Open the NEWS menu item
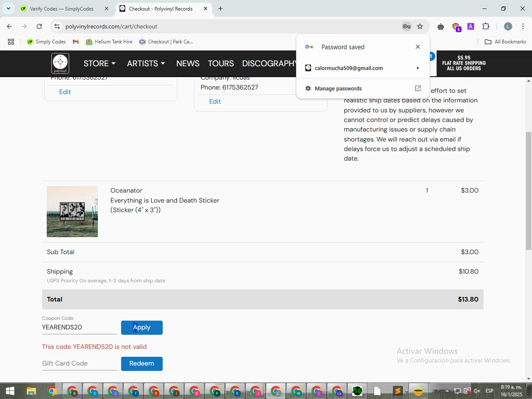 188,63
